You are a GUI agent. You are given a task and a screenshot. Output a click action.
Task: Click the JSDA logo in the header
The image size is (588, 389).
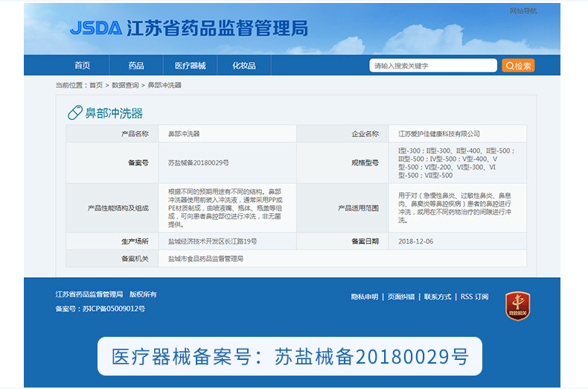tap(96, 28)
